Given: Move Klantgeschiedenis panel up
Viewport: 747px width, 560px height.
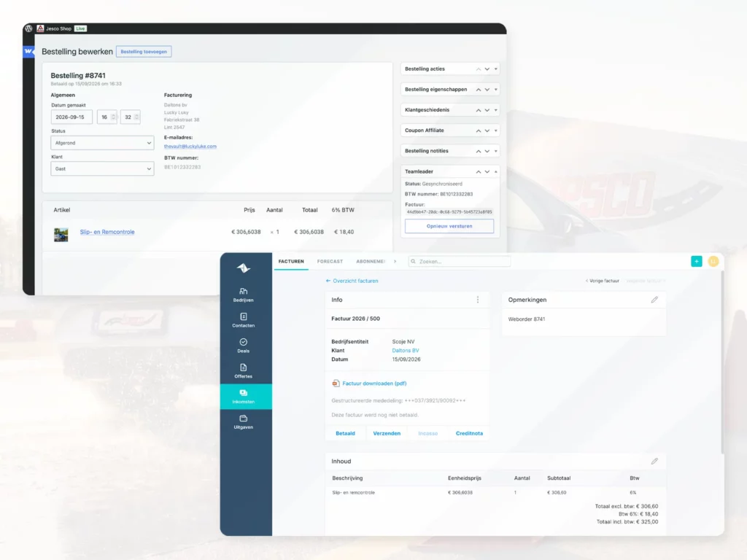Looking at the screenshot, I should click(x=479, y=110).
